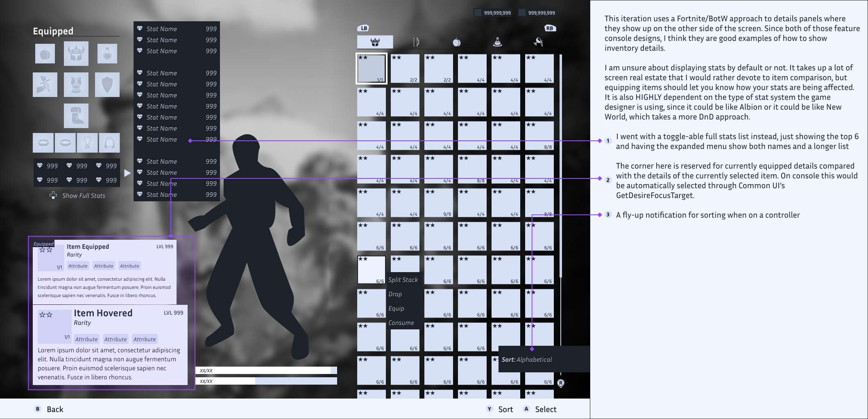Collapse the stats list with the triangle arrow
The image size is (868, 419).
click(x=127, y=173)
